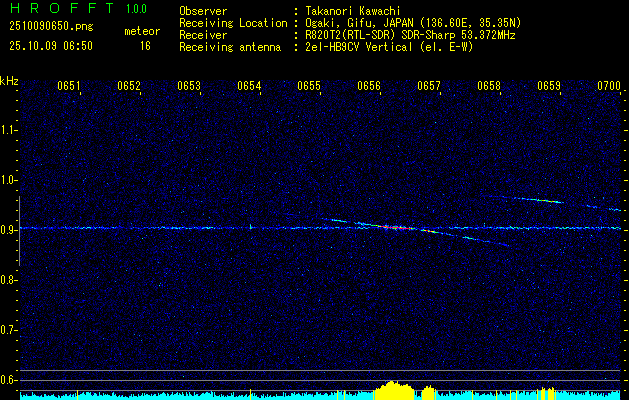Select the 0656 time tick label
This screenshot has width=629, height=400.
[369, 86]
